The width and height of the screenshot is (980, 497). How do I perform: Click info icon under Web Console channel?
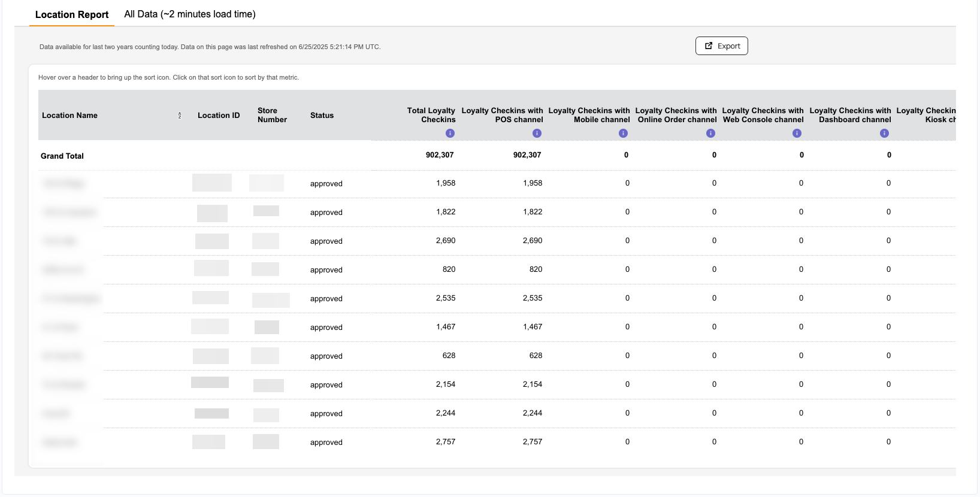point(797,133)
